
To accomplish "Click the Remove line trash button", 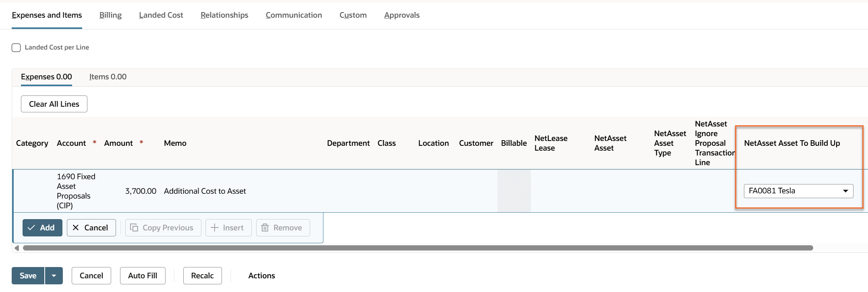I will 282,228.
